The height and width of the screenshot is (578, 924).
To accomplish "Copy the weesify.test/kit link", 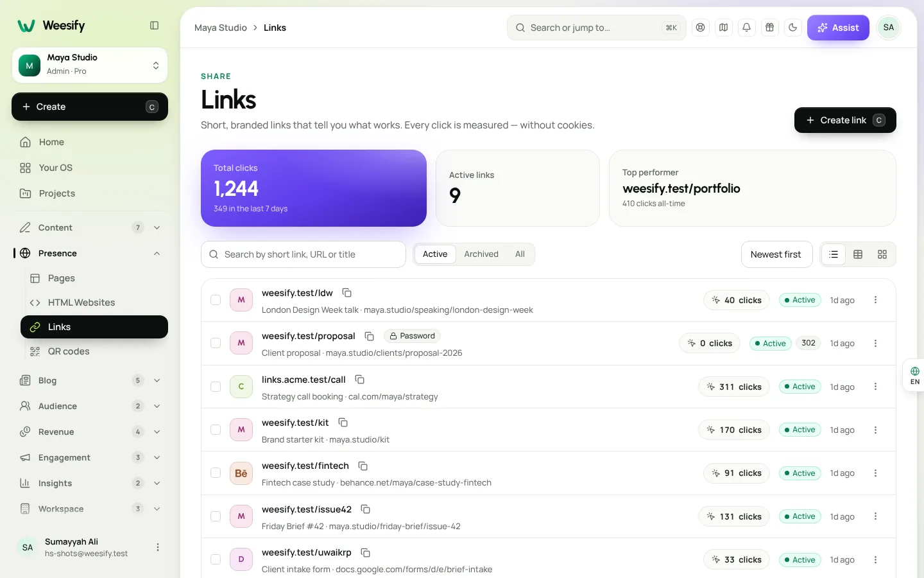I will [343, 423].
